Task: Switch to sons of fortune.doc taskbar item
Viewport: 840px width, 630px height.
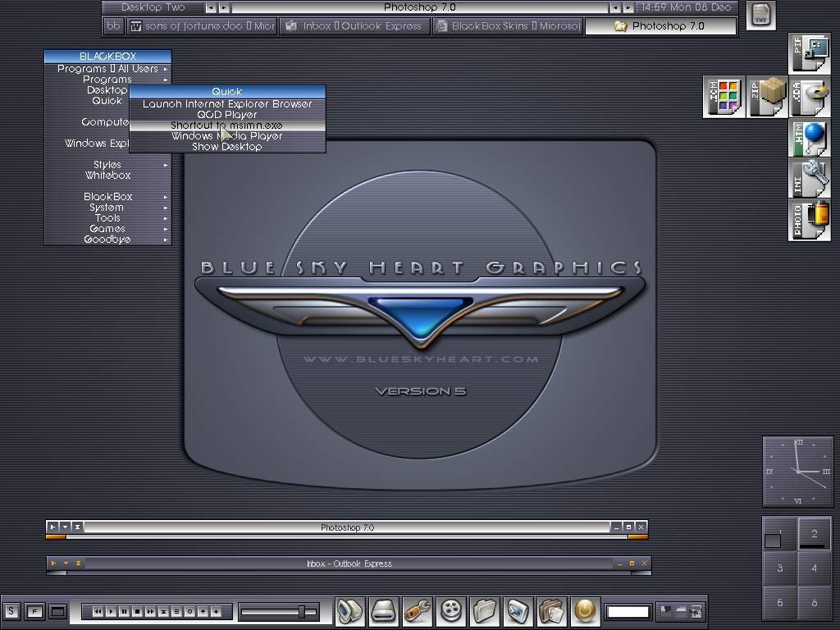Action: [x=203, y=25]
